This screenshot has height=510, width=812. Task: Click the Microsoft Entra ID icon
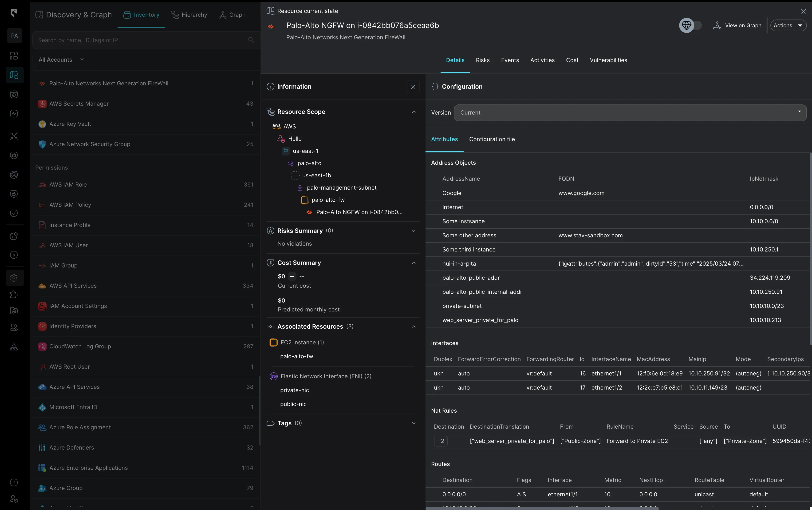(x=42, y=407)
